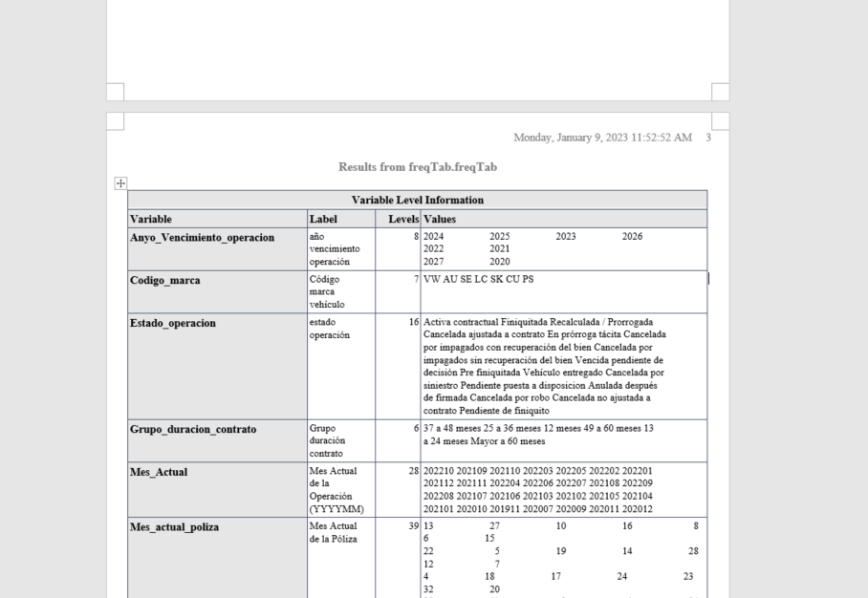The height and width of the screenshot is (598, 868).
Task: Click the VW AU SE LC SK CU PS values cell
Action: (476, 280)
